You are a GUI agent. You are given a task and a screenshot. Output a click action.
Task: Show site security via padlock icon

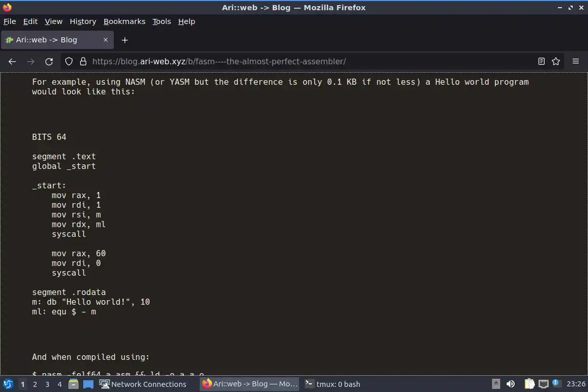83,62
